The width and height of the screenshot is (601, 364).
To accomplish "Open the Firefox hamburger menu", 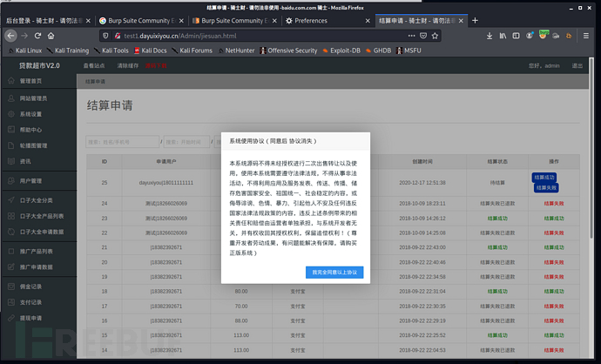I will click(x=586, y=36).
